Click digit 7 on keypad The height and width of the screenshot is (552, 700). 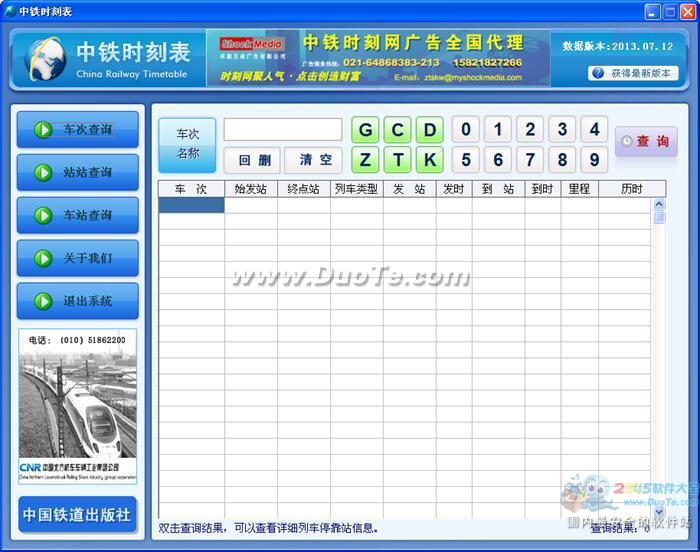530,159
